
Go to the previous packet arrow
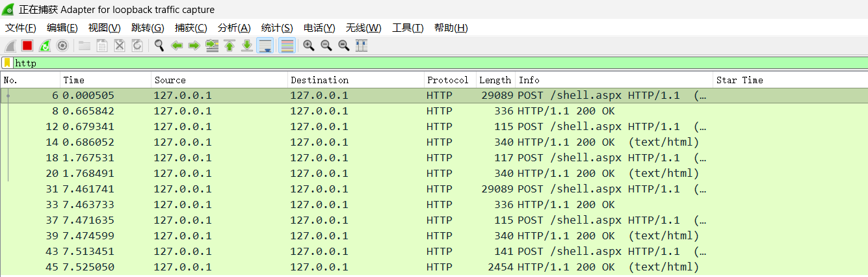click(176, 46)
